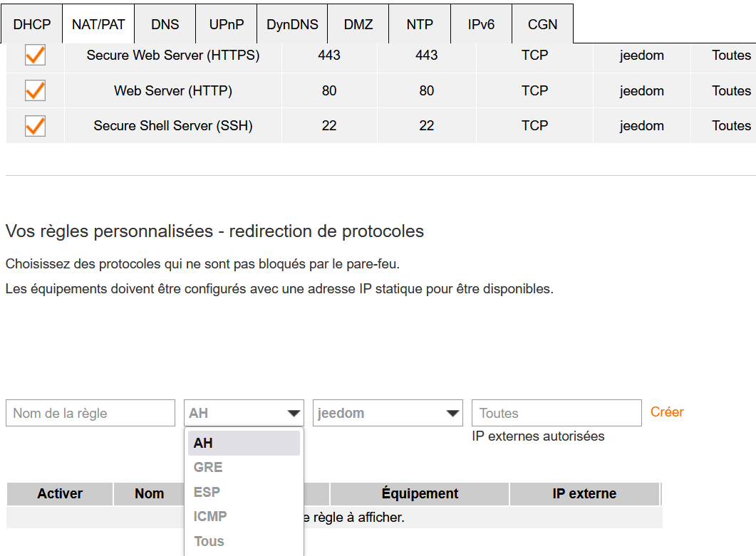The height and width of the screenshot is (556, 756).
Task: Switch to the DHCP tab
Action: [x=32, y=24]
